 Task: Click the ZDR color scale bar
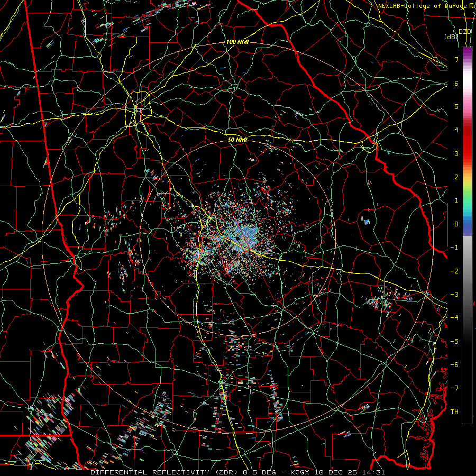point(467,235)
